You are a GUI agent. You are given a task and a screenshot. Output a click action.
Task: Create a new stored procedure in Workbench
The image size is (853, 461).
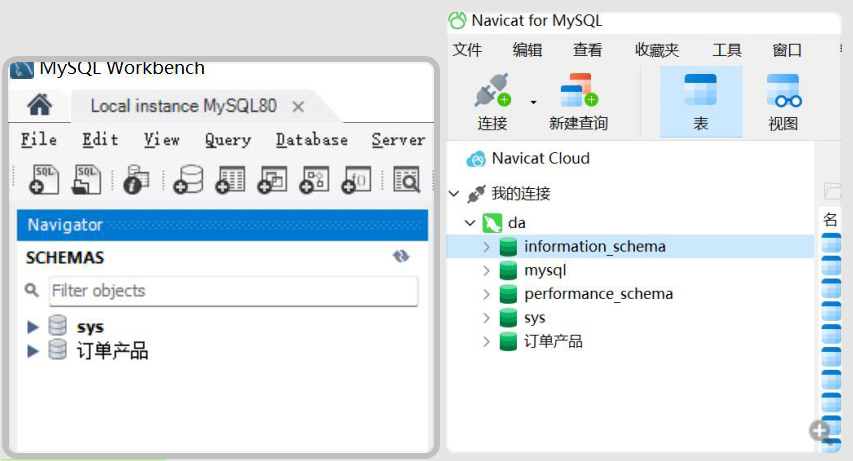click(314, 179)
